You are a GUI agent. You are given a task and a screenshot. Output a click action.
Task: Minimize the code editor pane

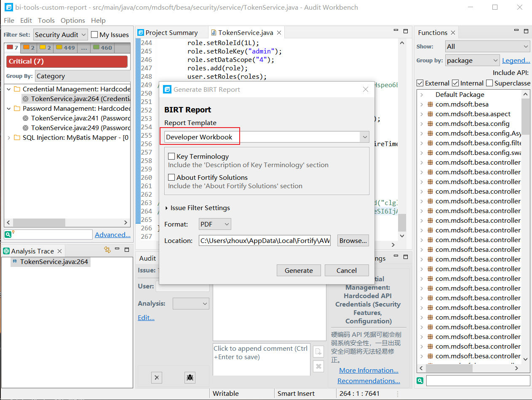396,31
